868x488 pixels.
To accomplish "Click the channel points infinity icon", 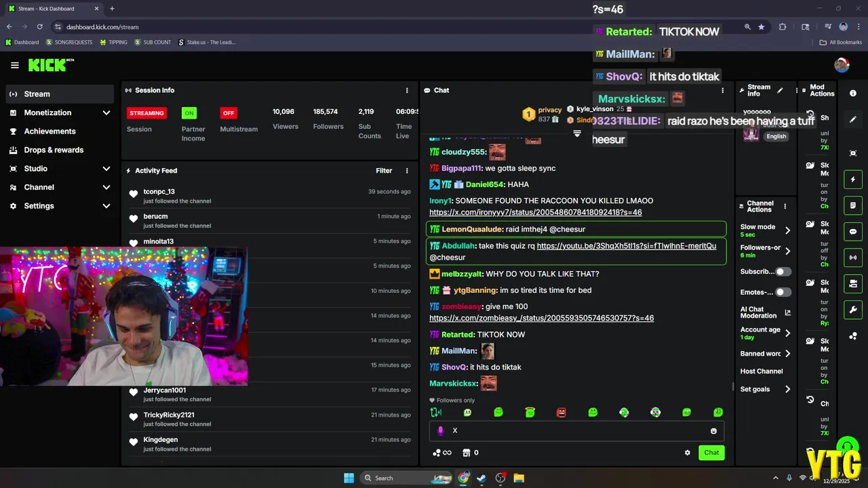I will point(442,453).
